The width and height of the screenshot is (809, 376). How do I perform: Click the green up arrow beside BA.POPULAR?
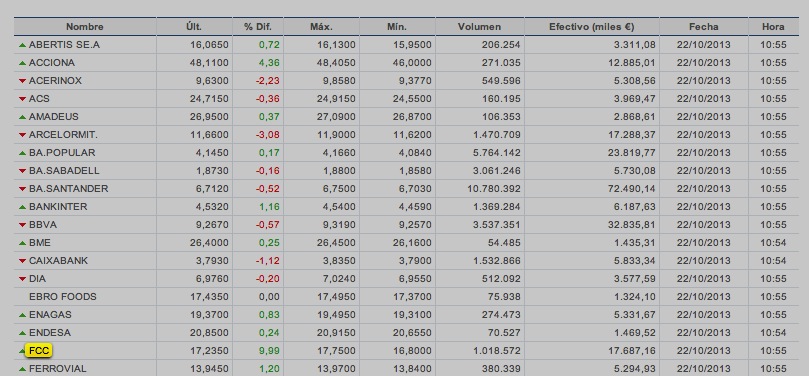click(22, 153)
